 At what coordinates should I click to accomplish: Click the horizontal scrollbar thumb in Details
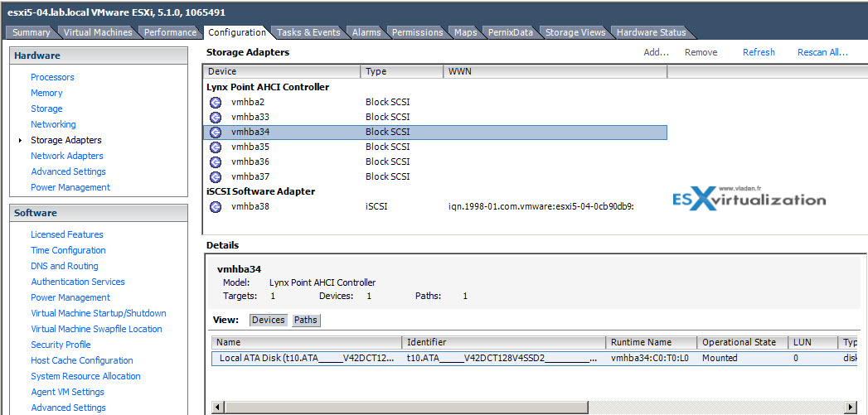(x=405, y=408)
